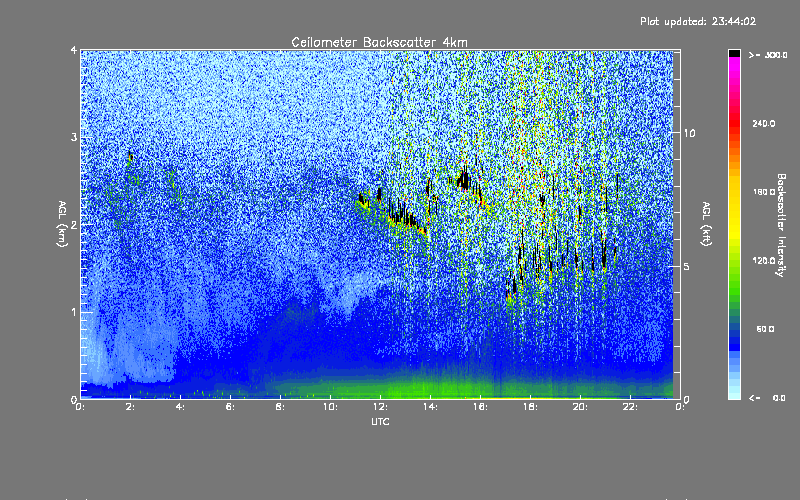800x500 pixels.
Task: Click the '5' kft tick label on the right axis
Action: pos(686,266)
